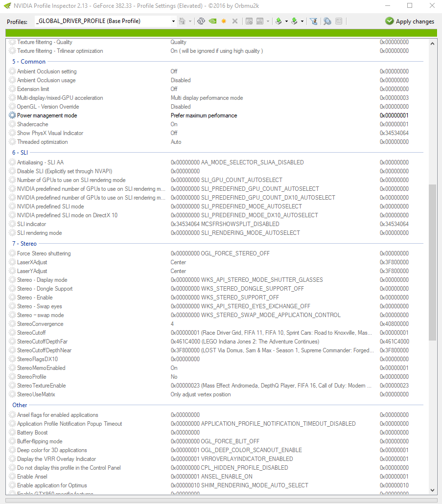The width and height of the screenshot is (442, 504).
Task: Click the gear icon beside Stereo - Enable
Action: (x=12, y=298)
